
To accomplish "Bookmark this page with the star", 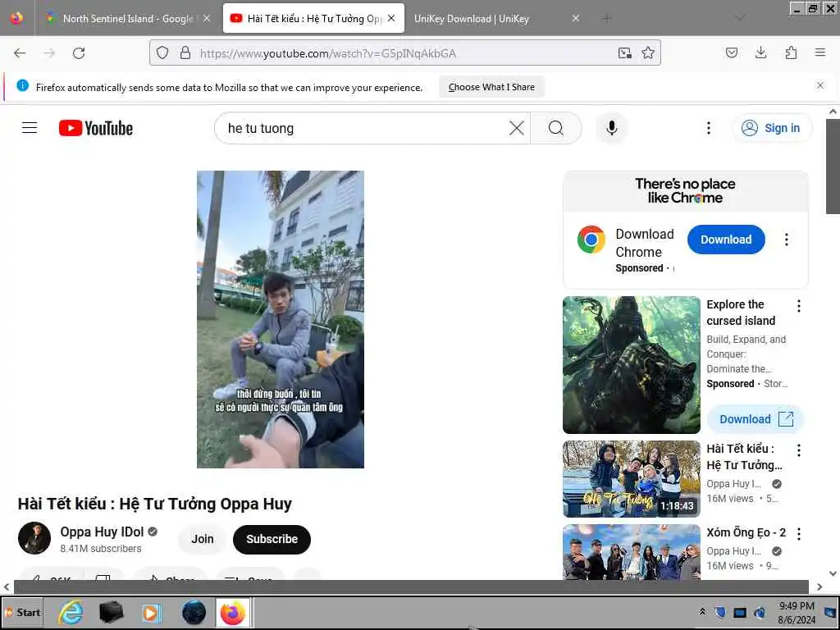I will pos(648,53).
